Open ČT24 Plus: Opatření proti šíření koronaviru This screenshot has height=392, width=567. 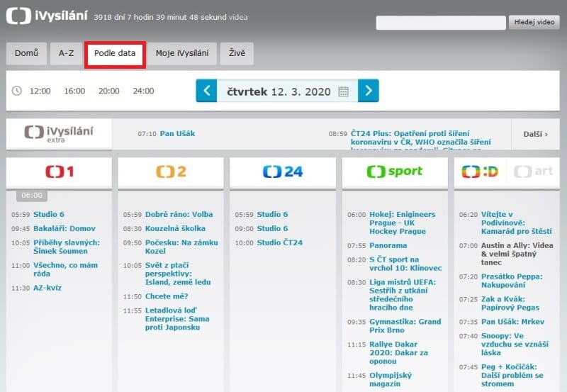(x=421, y=141)
